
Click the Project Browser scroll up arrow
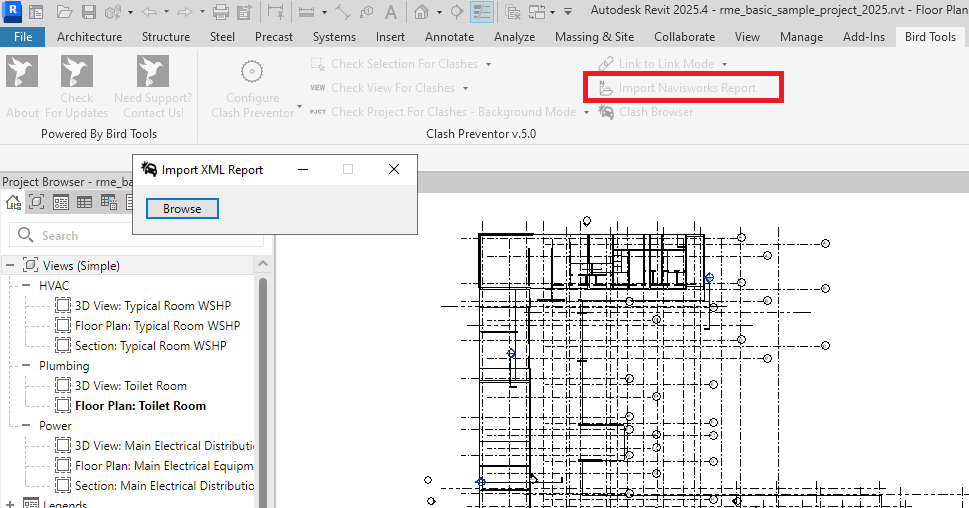point(263,264)
